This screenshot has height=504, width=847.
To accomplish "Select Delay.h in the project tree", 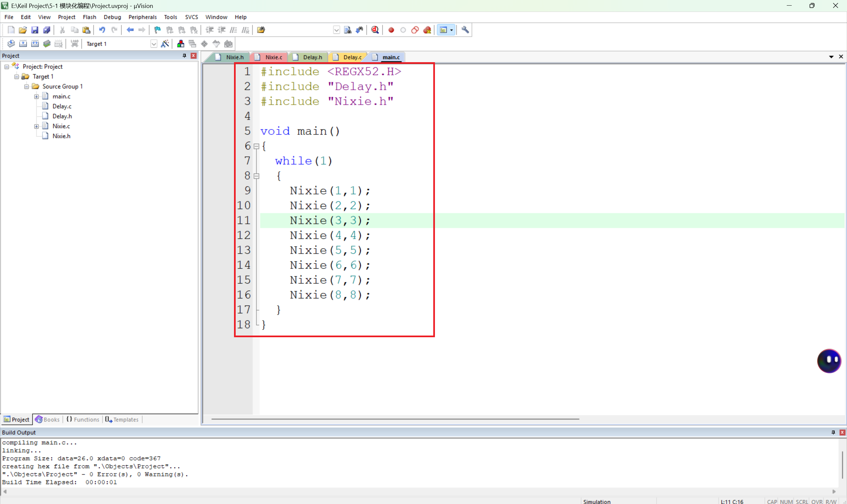I will (x=62, y=116).
